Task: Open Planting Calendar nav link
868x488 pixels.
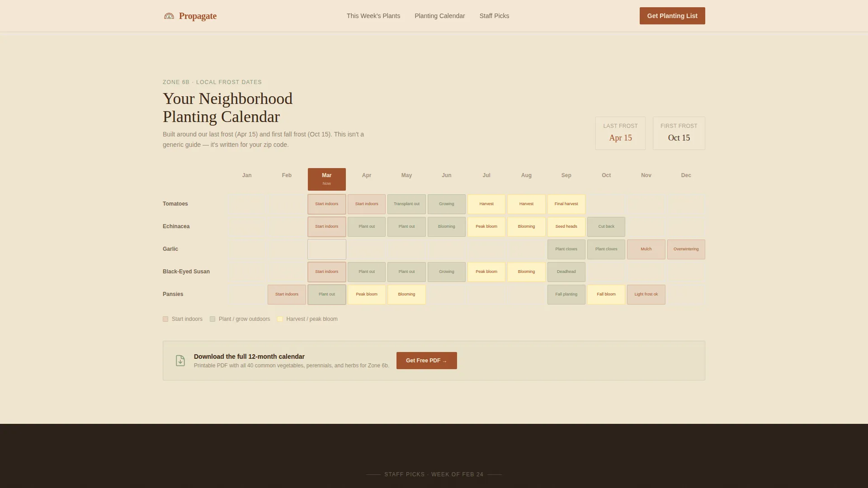Action: (x=440, y=16)
